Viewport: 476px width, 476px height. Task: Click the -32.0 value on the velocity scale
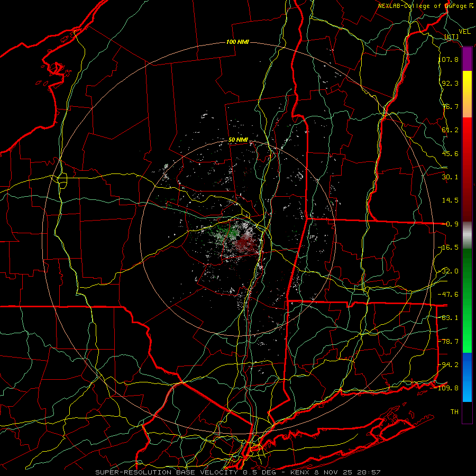coord(448,271)
